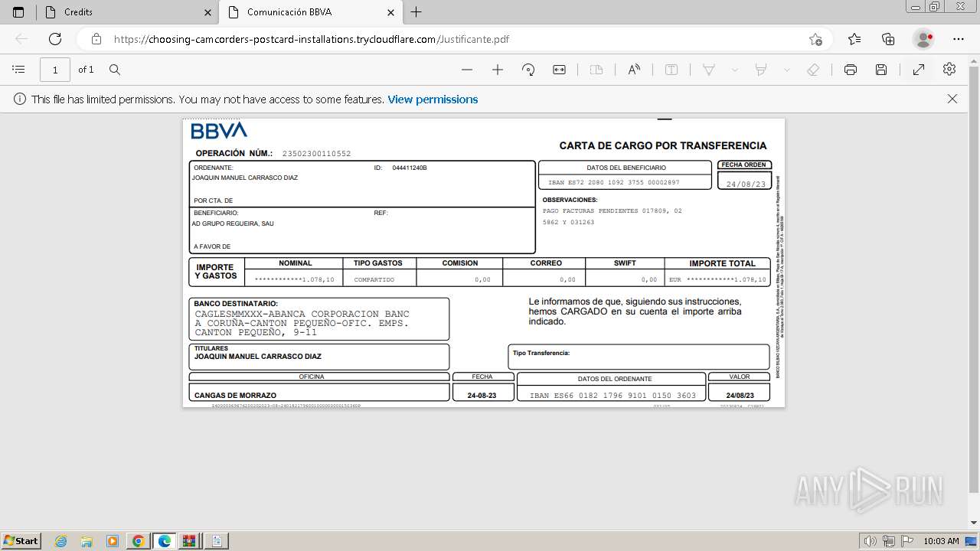Toggle fit to width view

(559, 70)
